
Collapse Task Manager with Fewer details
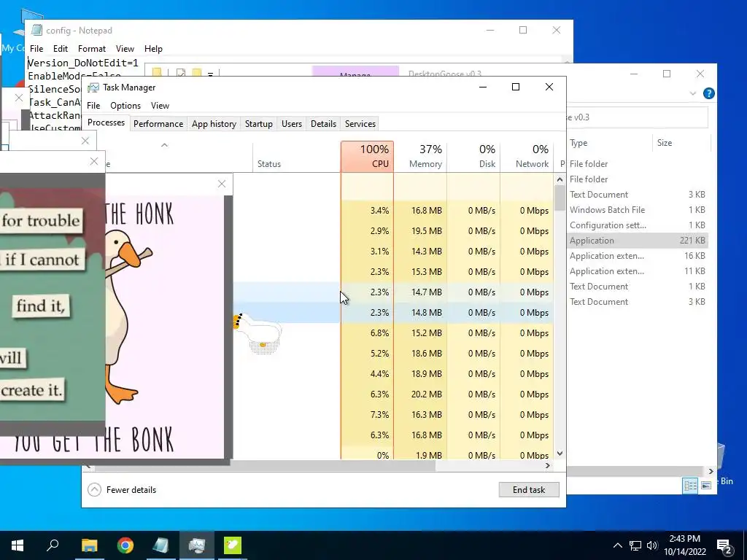pyautogui.click(x=123, y=489)
